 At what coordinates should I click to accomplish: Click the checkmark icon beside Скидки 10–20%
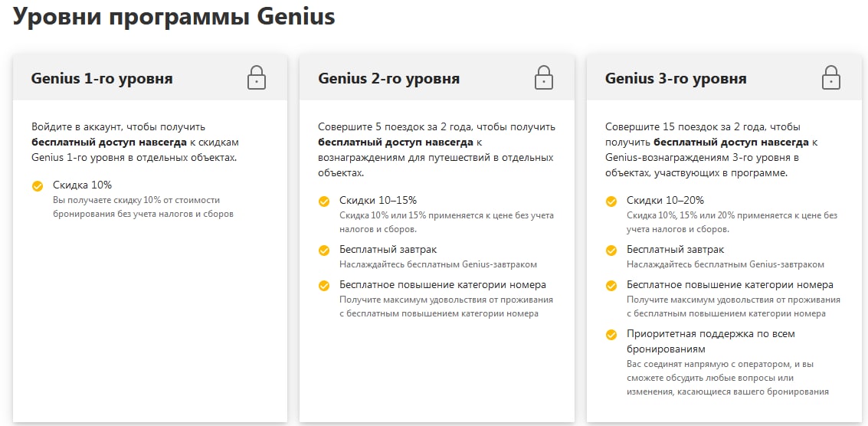611,201
